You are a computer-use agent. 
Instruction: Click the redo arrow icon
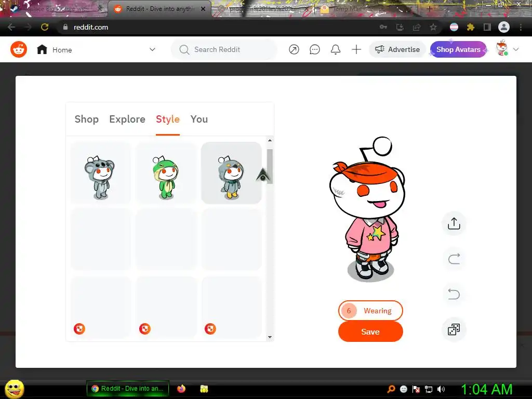[454, 259]
